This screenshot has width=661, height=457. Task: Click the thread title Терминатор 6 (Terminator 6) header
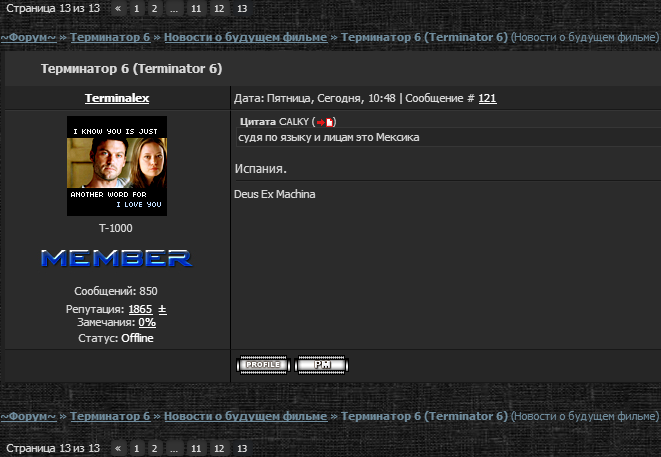point(132,69)
